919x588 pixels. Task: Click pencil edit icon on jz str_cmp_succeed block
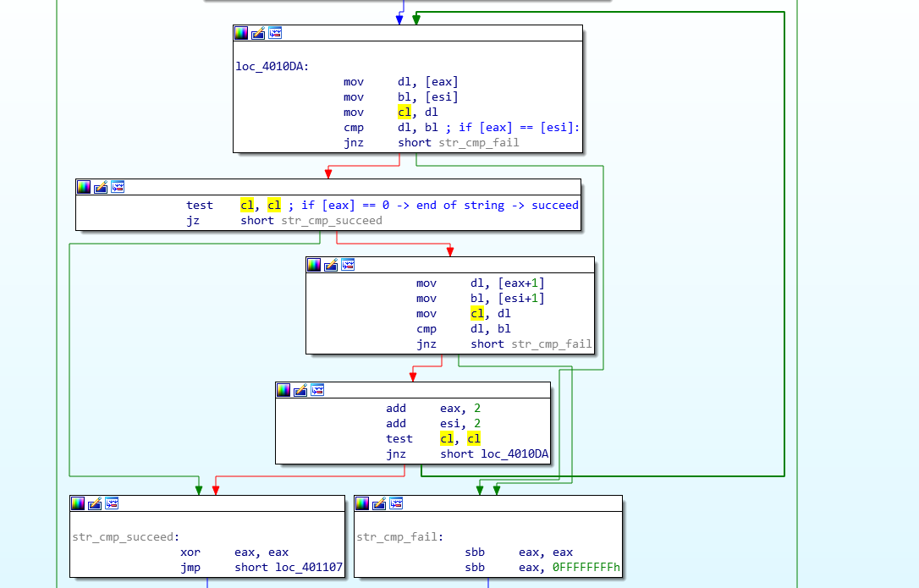pyautogui.click(x=101, y=187)
